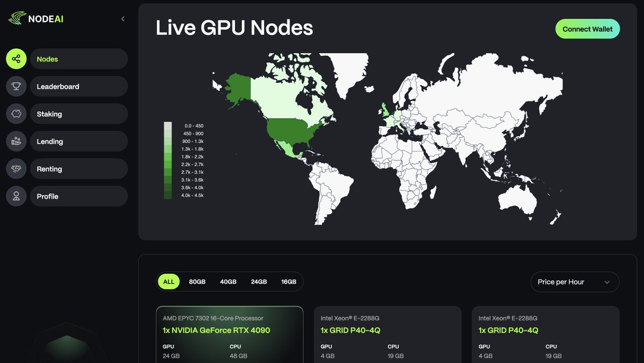
Task: Open the Leaderboard menu item
Action: (x=79, y=86)
